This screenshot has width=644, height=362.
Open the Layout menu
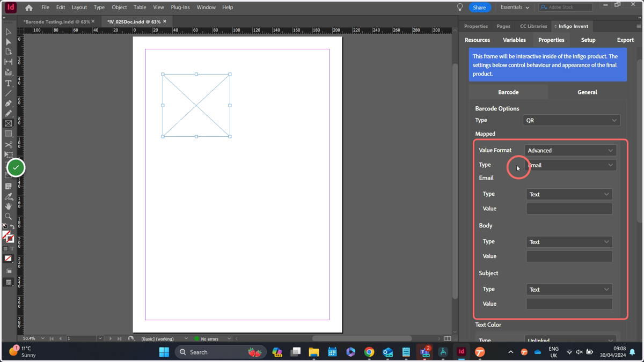[x=79, y=8]
